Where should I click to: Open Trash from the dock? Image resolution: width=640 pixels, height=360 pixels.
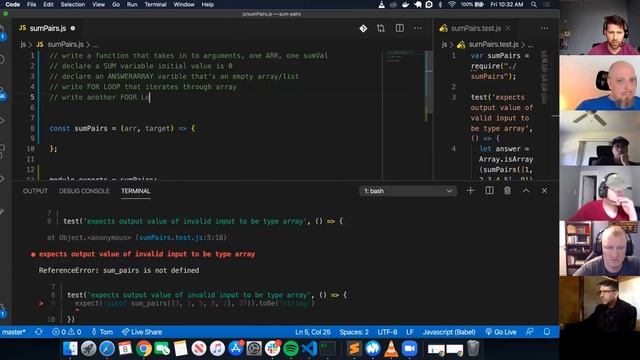[473, 349]
